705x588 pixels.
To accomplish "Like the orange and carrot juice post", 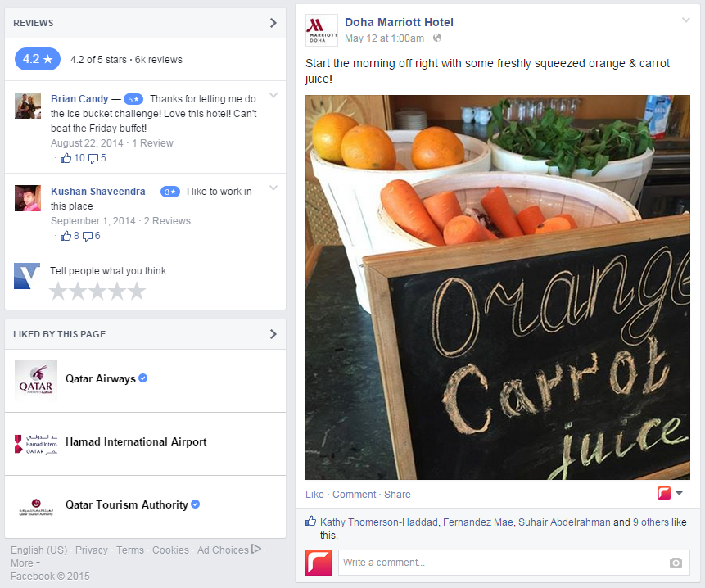I will (314, 495).
